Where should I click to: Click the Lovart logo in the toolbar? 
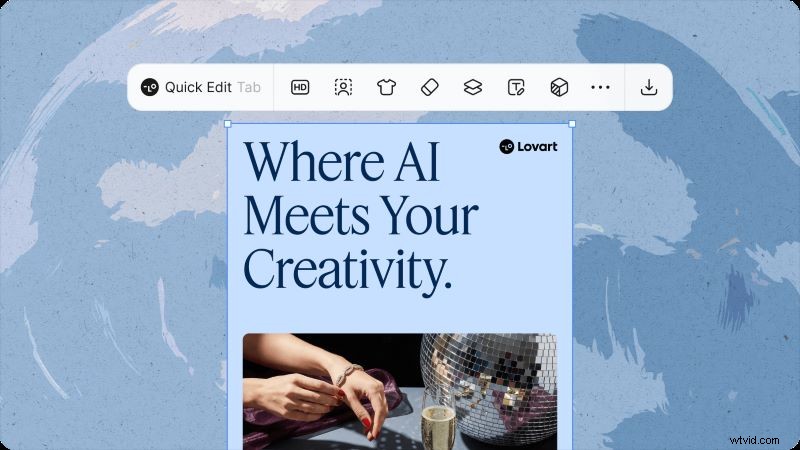[x=149, y=87]
